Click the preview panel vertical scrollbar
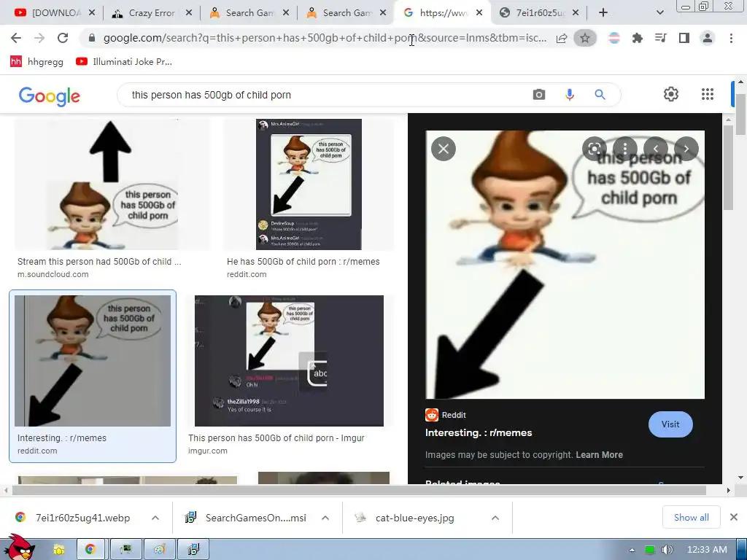Image resolution: width=747 pixels, height=560 pixels. [728, 167]
